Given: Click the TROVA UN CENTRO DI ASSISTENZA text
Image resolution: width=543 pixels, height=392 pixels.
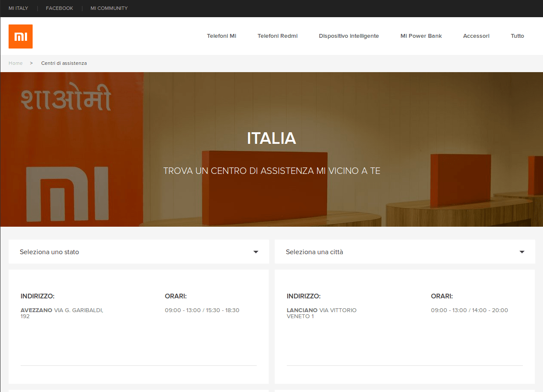Looking at the screenshot, I should (272, 171).
